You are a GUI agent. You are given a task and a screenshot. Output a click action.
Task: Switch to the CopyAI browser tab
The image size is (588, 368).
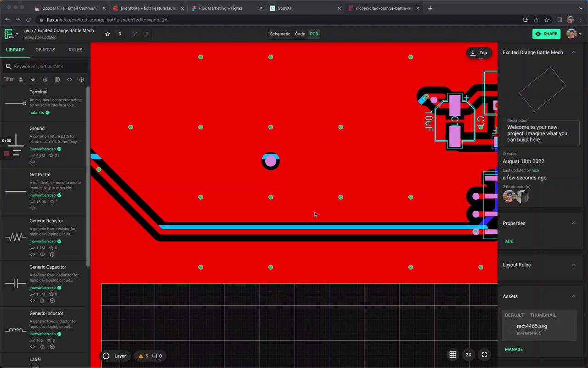(x=305, y=8)
